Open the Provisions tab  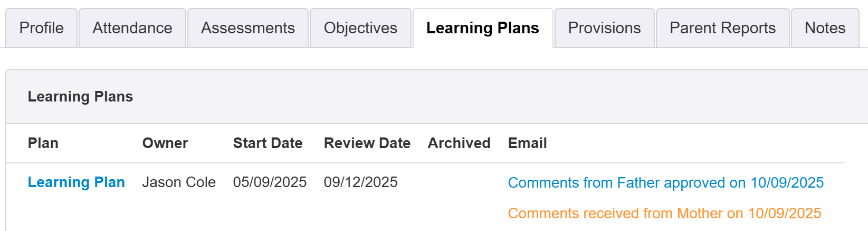(x=604, y=28)
